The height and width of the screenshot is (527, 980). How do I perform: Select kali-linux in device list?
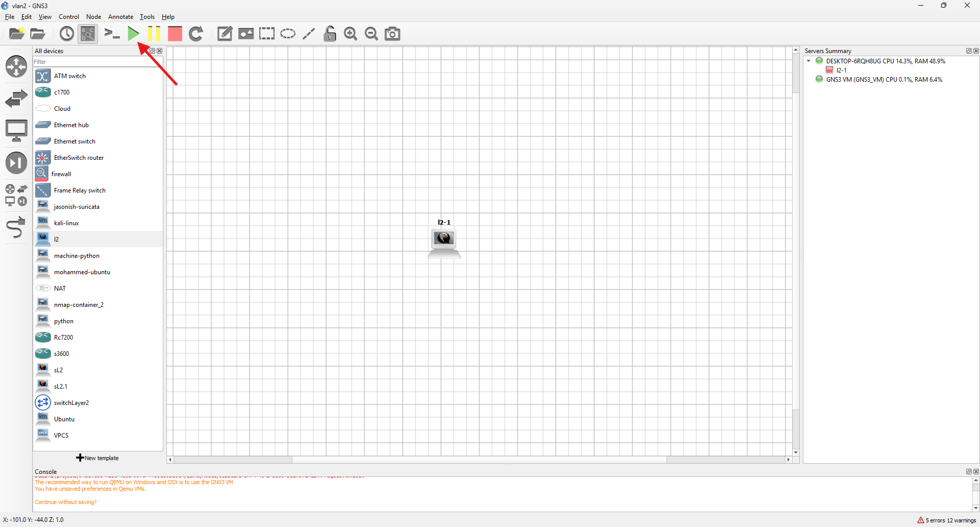pos(98,223)
